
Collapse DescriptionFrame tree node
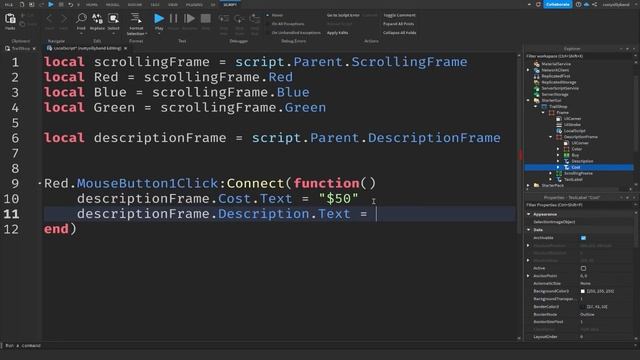point(551,137)
